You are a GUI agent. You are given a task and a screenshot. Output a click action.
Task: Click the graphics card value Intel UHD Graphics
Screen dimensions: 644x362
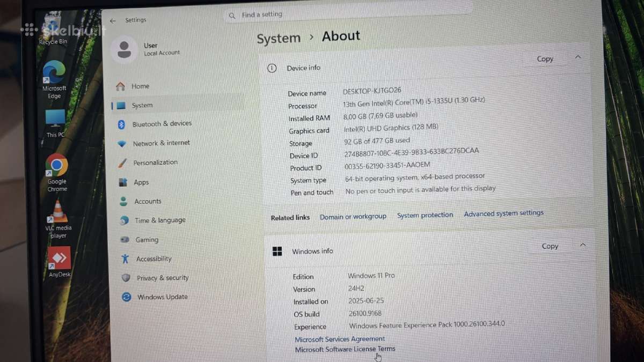coord(391,128)
